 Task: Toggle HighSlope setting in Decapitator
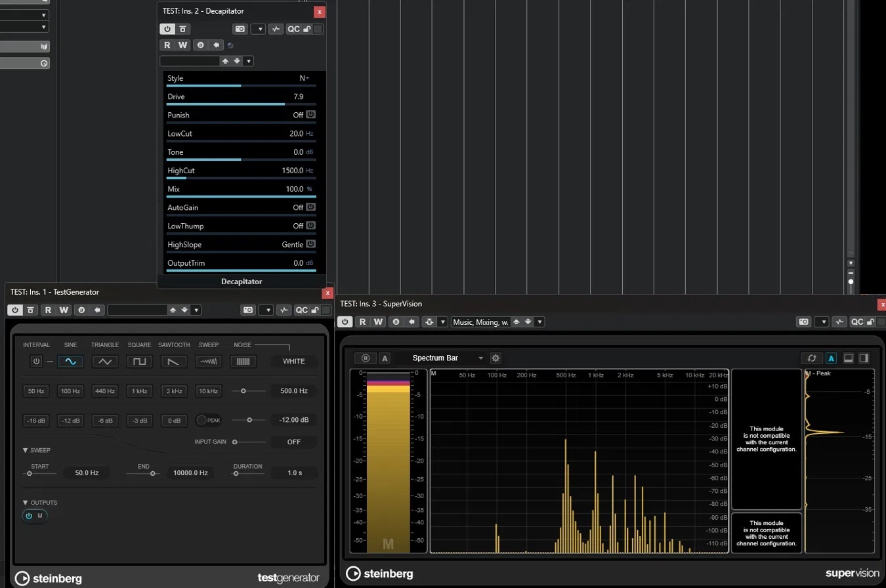(x=311, y=244)
